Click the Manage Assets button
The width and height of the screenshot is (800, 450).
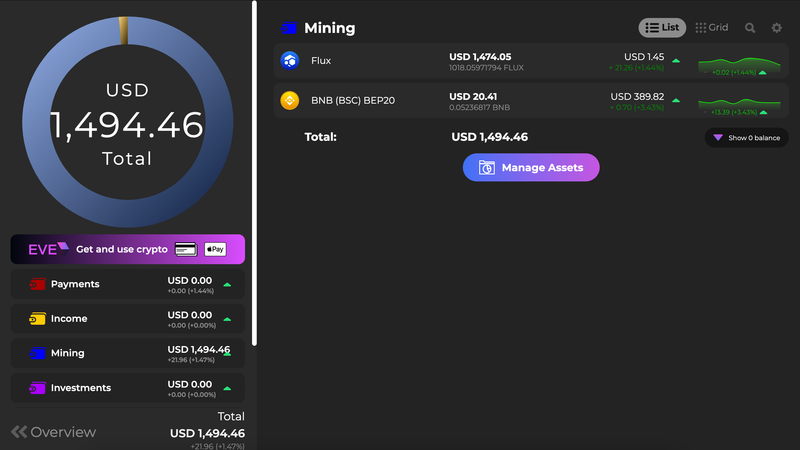tap(531, 168)
